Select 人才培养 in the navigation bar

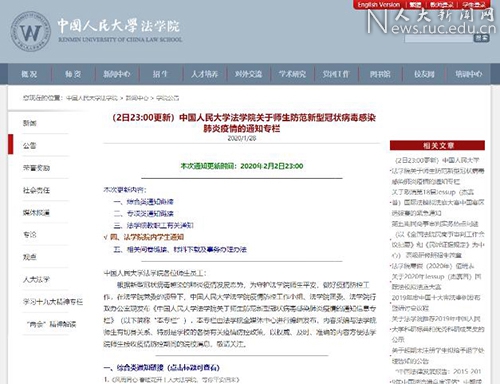click(x=204, y=74)
